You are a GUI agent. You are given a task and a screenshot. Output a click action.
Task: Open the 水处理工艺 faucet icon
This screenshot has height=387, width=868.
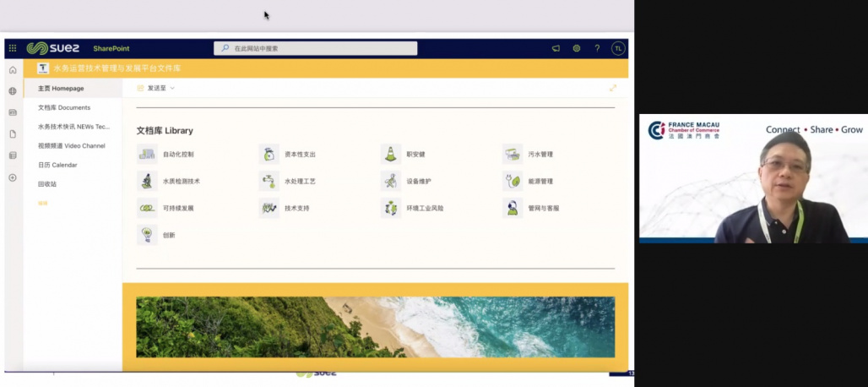click(x=269, y=181)
